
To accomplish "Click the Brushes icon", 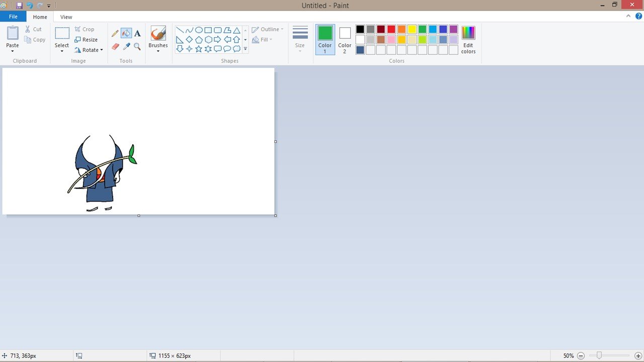I will point(158,33).
